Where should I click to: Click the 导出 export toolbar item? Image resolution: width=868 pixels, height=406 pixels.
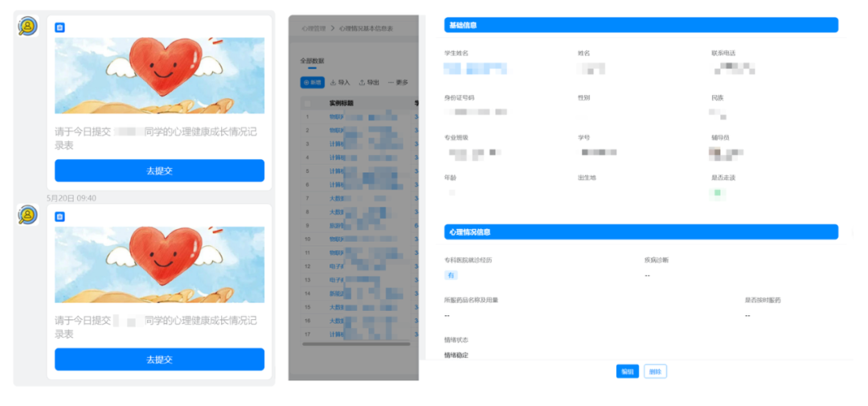point(369,82)
